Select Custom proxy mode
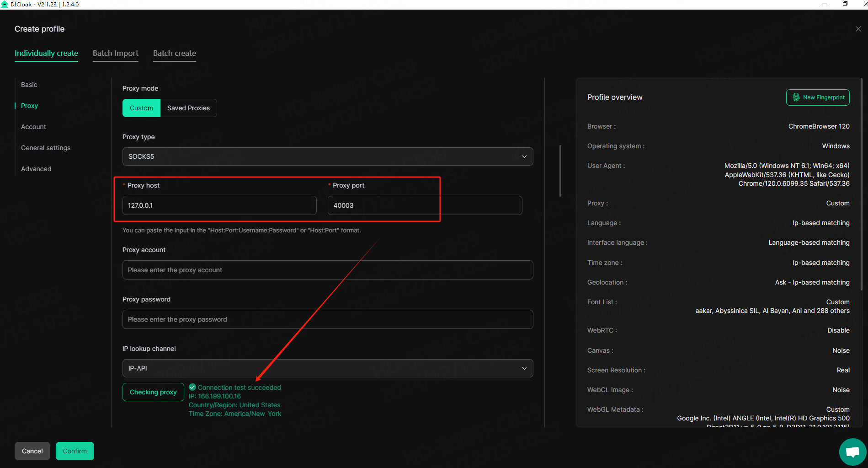 click(x=141, y=108)
